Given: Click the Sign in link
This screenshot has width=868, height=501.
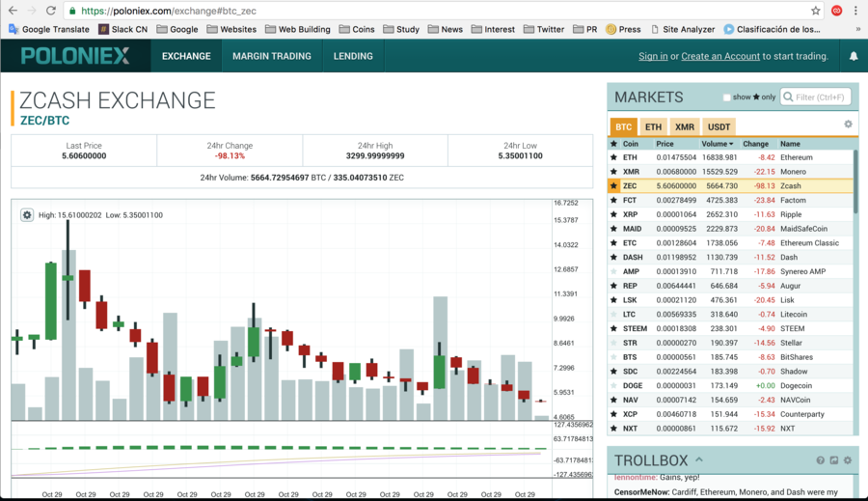Looking at the screenshot, I should [x=653, y=56].
